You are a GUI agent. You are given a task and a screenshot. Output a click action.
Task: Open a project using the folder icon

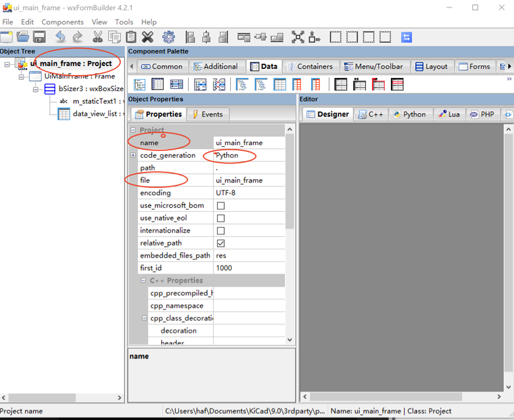point(23,37)
